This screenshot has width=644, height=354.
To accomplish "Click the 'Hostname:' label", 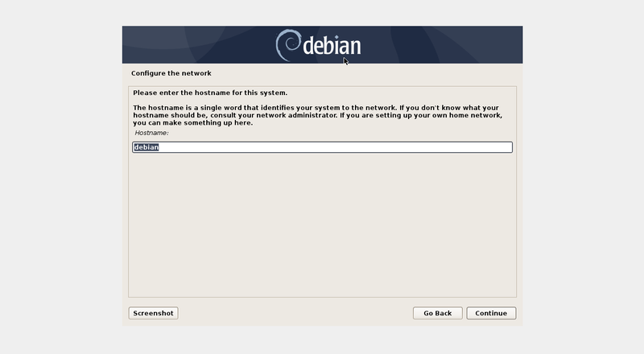I will [x=151, y=133].
